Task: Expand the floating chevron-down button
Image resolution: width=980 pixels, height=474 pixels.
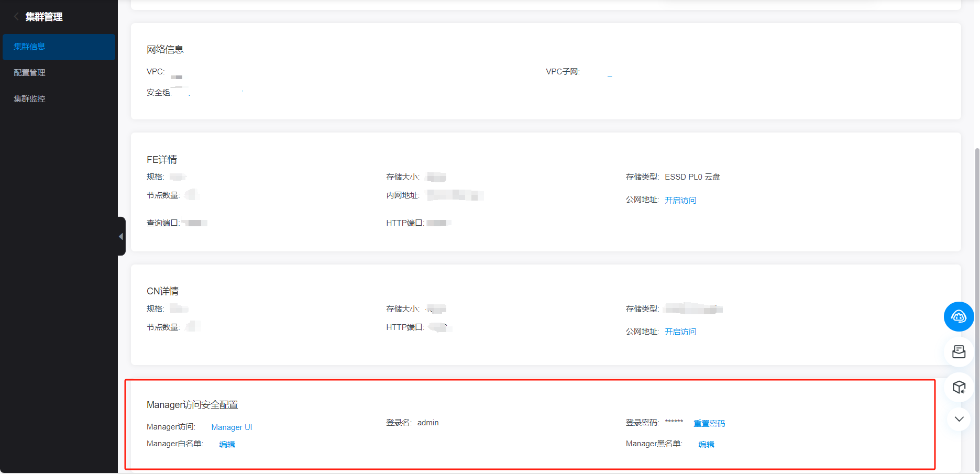Action: (959, 419)
